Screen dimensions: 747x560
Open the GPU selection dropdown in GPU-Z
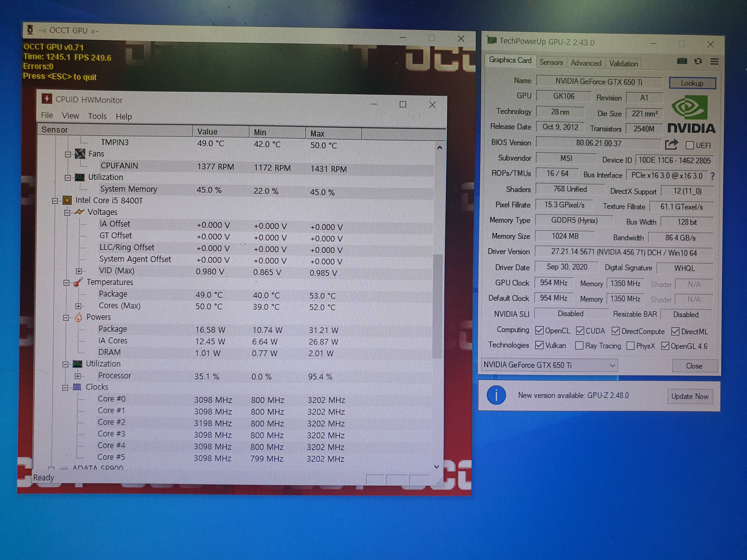click(550, 365)
